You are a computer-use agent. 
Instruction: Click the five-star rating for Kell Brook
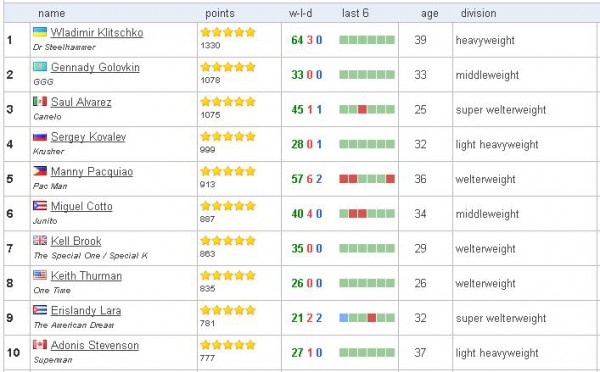pyautogui.click(x=228, y=241)
